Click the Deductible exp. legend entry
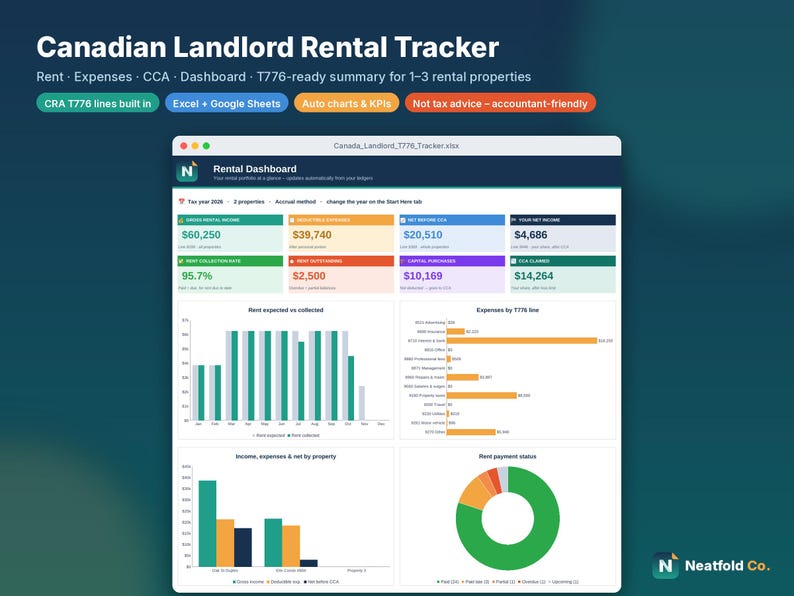 (284, 582)
